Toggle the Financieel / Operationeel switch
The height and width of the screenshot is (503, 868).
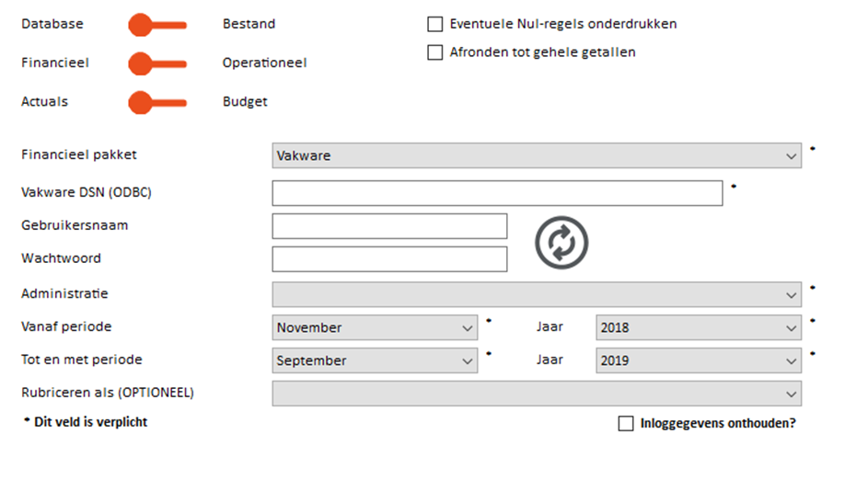coord(157,63)
